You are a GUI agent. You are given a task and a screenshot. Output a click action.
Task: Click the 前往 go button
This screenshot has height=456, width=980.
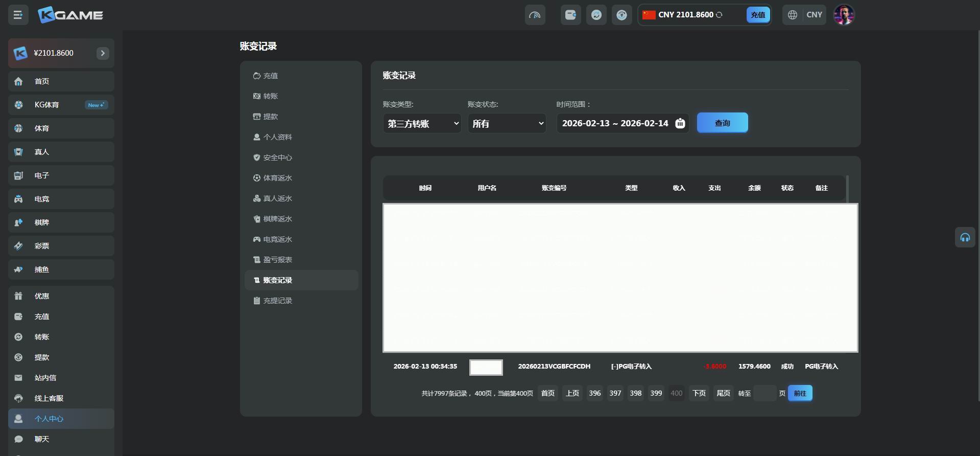tap(800, 393)
